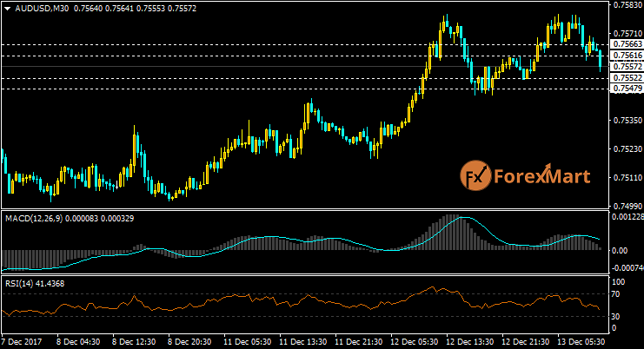Screen dimensions: 644x349
Task: Click the 0.75616 price level tag
Action: (626, 56)
